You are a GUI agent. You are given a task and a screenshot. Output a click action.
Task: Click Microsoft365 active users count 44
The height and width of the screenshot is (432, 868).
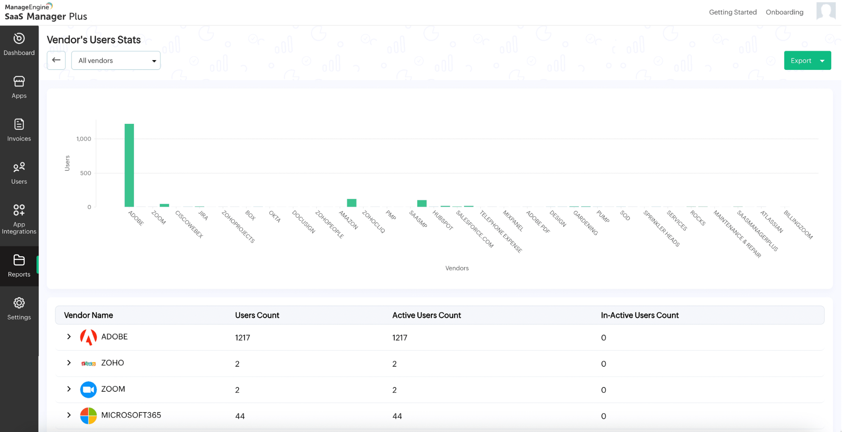[397, 416]
